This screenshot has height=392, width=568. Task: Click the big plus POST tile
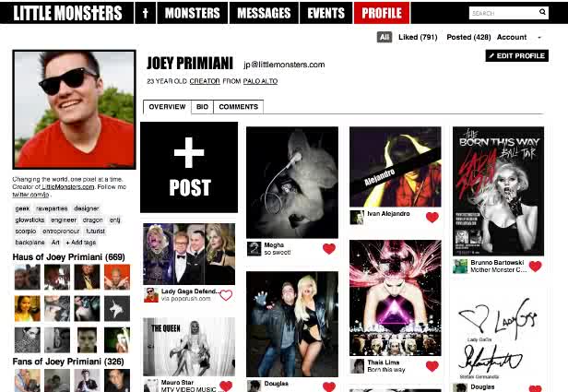[x=189, y=167]
